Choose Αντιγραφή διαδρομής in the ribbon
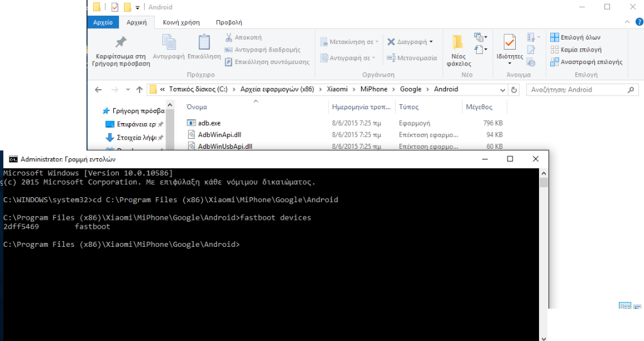 click(x=262, y=50)
